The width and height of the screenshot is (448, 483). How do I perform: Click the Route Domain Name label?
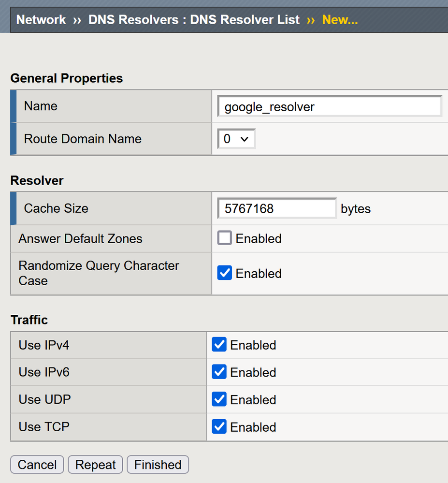pyautogui.click(x=83, y=139)
